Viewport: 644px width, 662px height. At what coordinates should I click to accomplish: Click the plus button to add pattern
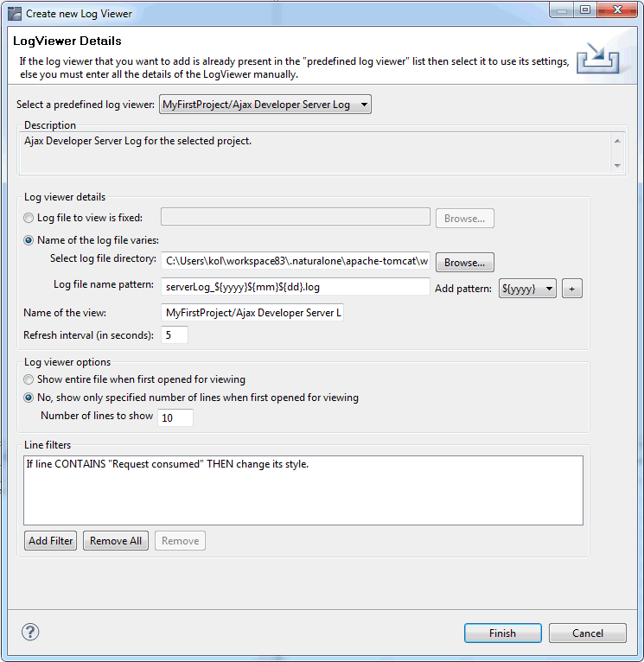click(571, 289)
